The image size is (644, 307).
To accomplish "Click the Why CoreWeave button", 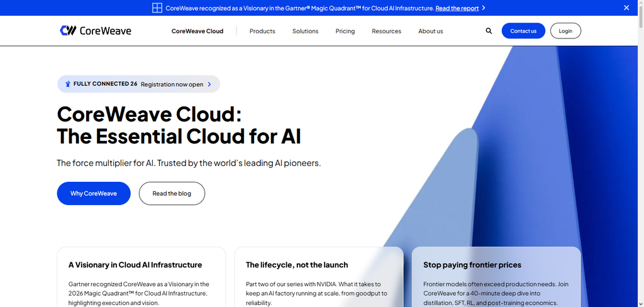I will click(94, 193).
